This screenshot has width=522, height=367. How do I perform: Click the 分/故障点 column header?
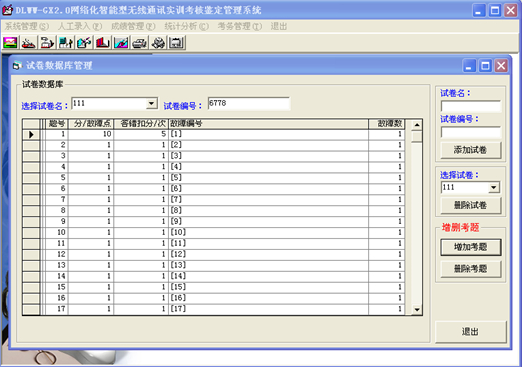pos(91,124)
